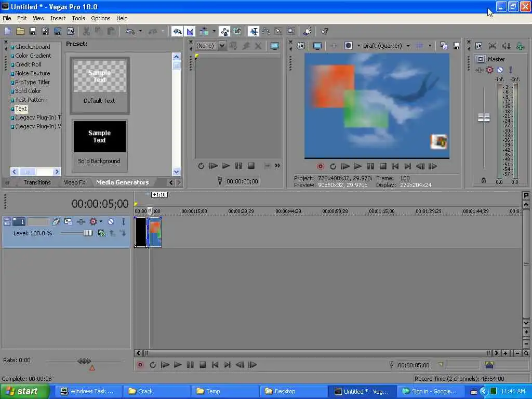This screenshot has width=532, height=399.
Task: Open the Split Screen View dropdown arrow
Action: pos(358,46)
